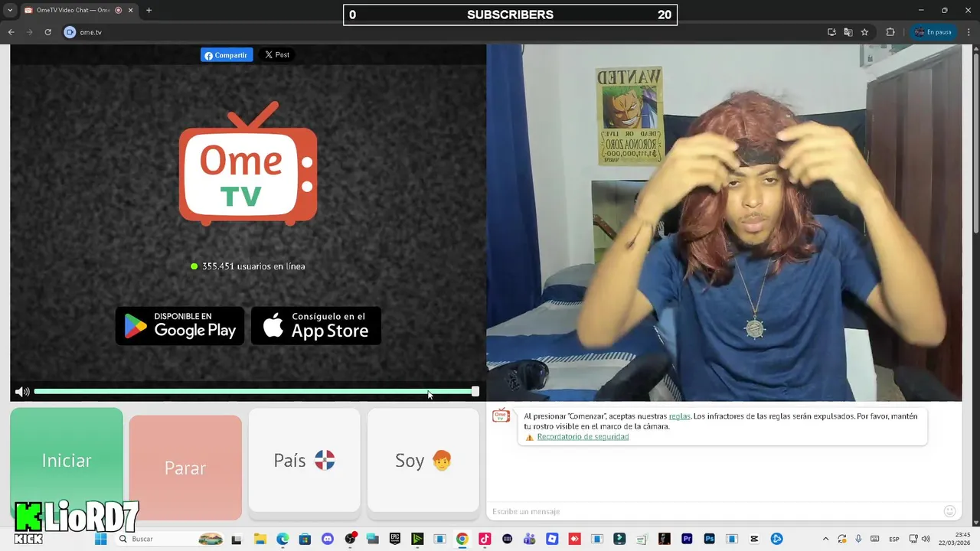The image size is (980, 551).
Task: Click the local webcam video preview
Action: point(724,223)
